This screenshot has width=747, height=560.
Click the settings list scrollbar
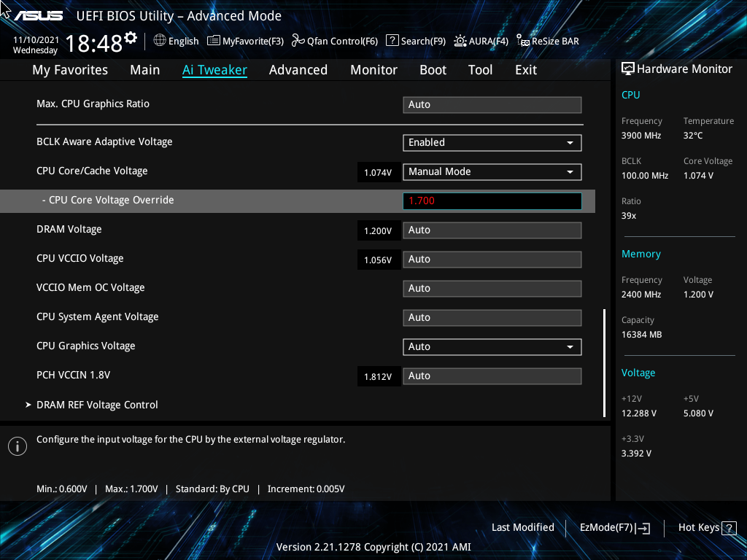tap(605, 363)
